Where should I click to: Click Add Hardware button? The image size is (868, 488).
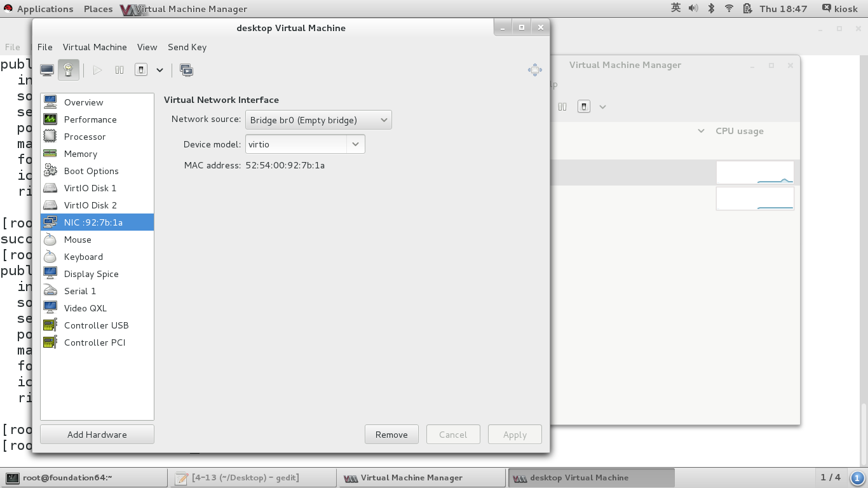pyautogui.click(x=97, y=435)
